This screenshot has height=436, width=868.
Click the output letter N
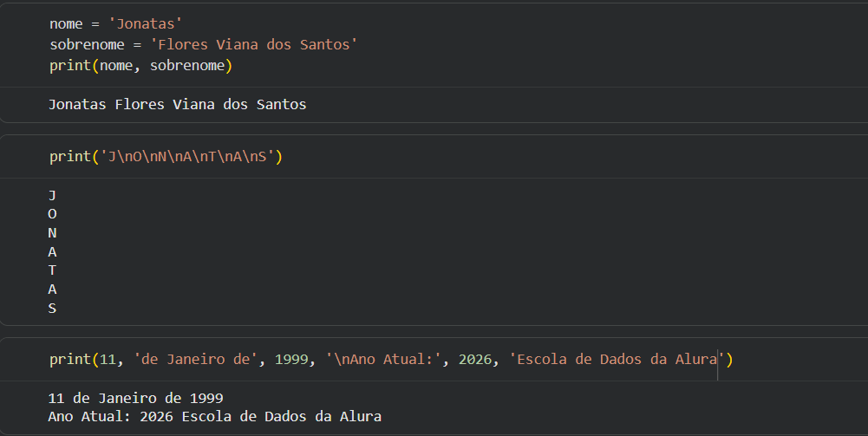pyautogui.click(x=52, y=233)
